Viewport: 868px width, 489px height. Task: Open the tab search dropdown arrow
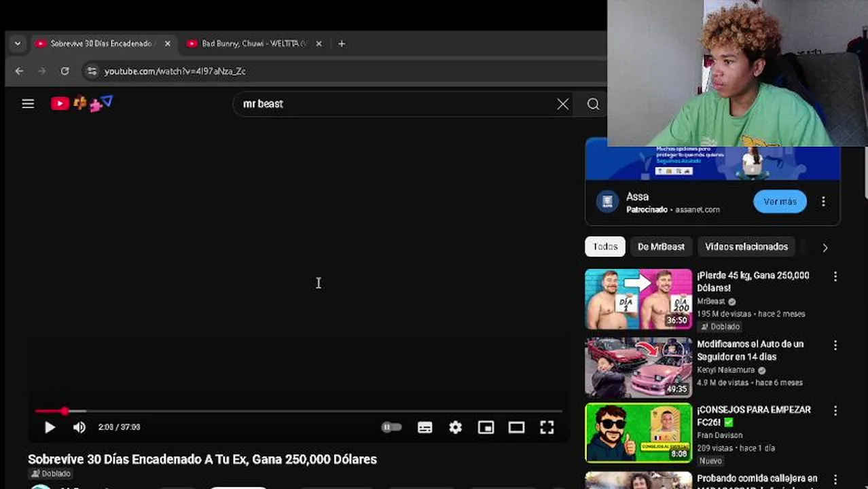pos(18,43)
